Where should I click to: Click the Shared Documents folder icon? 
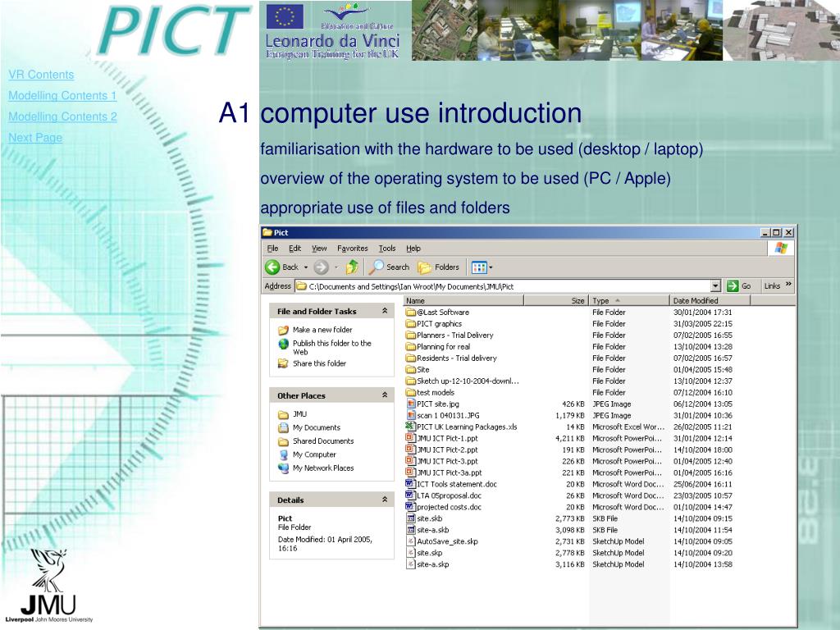tap(283, 441)
